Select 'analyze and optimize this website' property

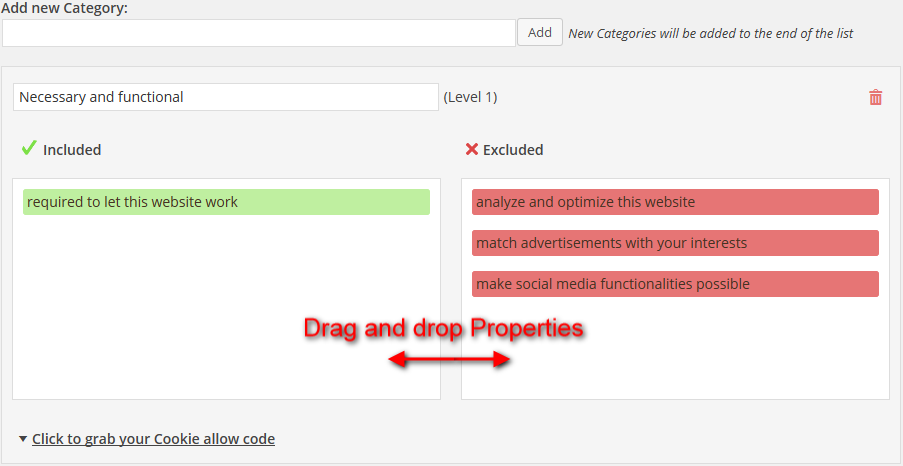(676, 202)
